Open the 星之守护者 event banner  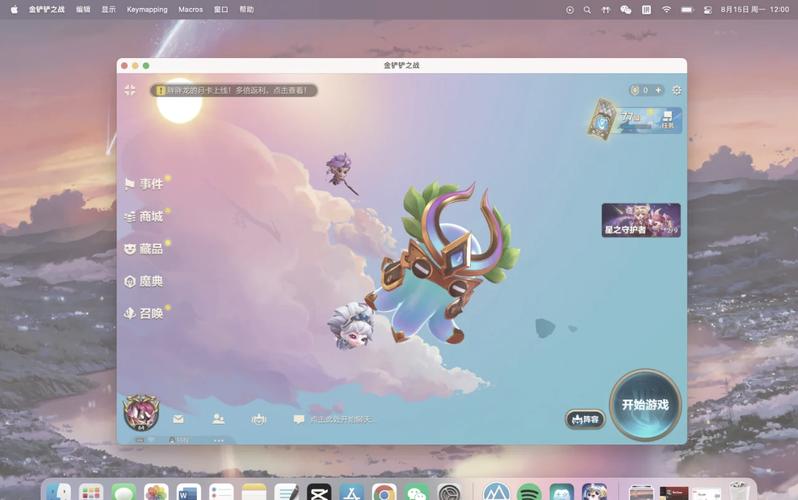[640, 220]
